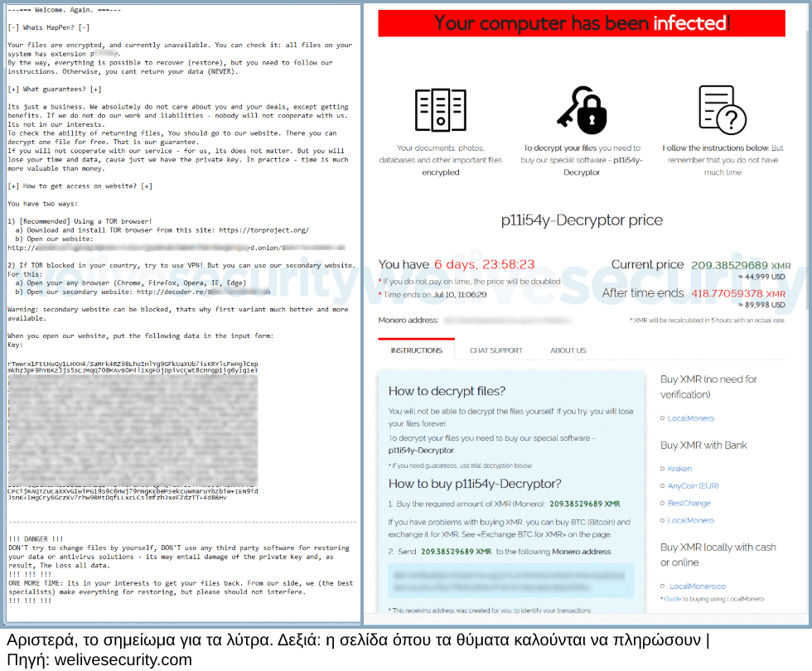The image size is (812, 671).
Task: Click the current price XMR amount
Action: [741, 265]
